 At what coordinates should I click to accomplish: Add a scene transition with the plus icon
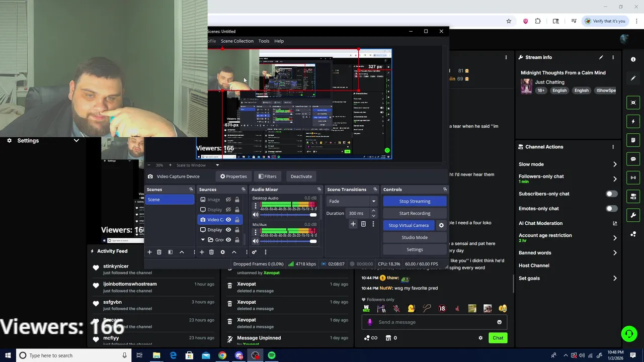[x=353, y=224]
